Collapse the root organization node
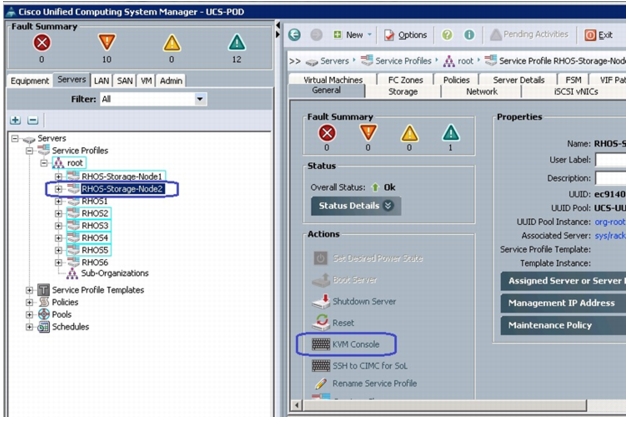 [44, 163]
